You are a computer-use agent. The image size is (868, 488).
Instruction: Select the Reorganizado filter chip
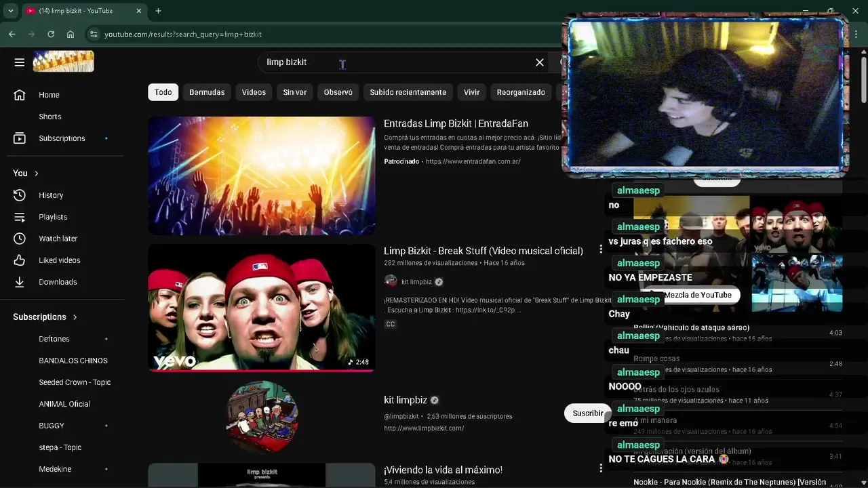point(521,92)
